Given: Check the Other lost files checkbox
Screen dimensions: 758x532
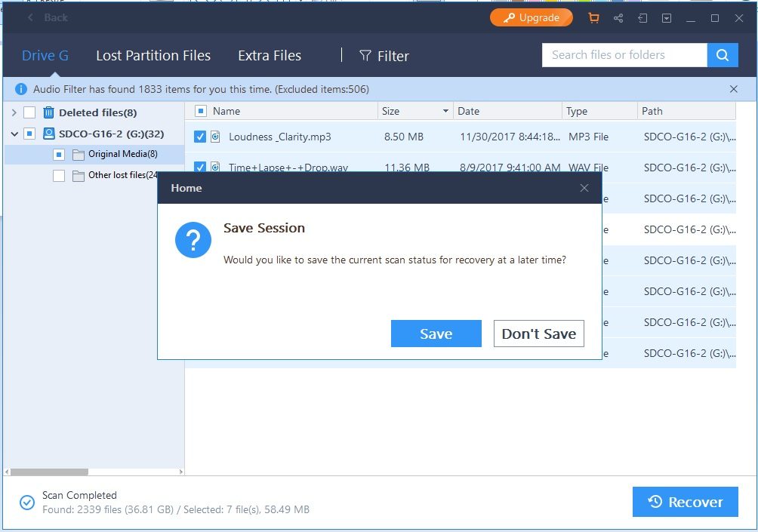Looking at the screenshot, I should pos(59,175).
